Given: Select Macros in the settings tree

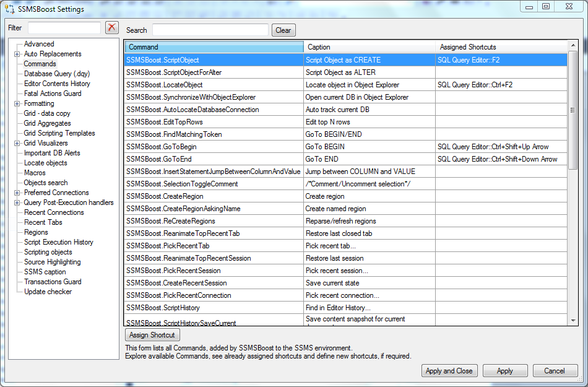Looking at the screenshot, I should click(35, 173).
